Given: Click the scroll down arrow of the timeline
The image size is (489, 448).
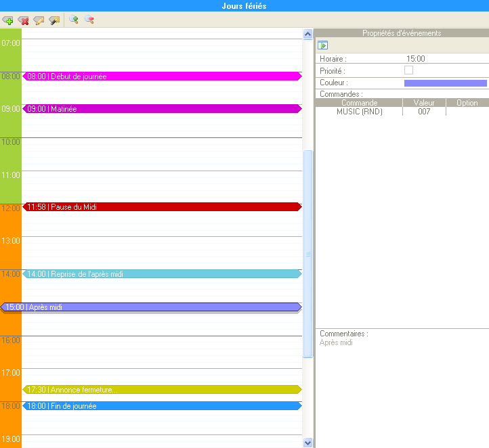Looking at the screenshot, I should click(307, 443).
